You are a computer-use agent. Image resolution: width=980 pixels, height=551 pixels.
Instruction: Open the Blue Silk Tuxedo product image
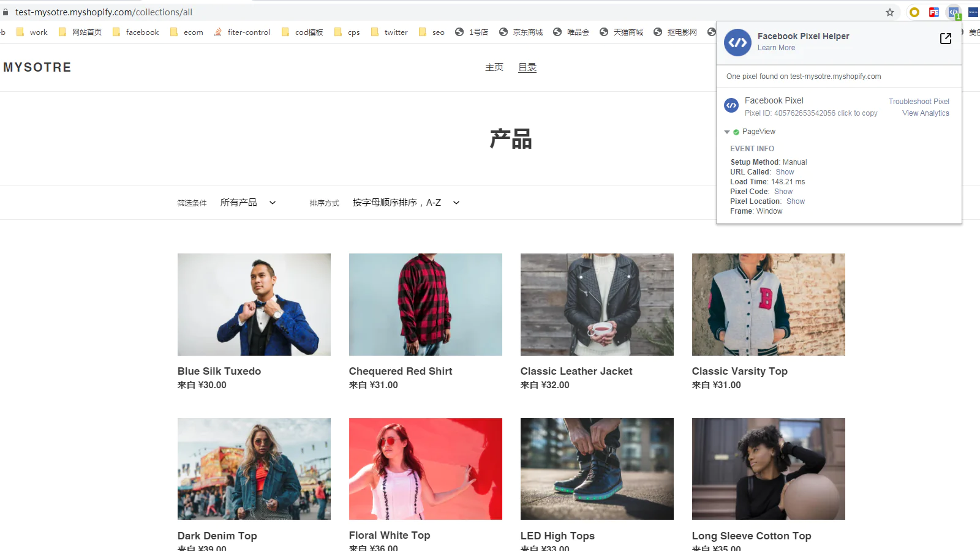[x=254, y=304]
